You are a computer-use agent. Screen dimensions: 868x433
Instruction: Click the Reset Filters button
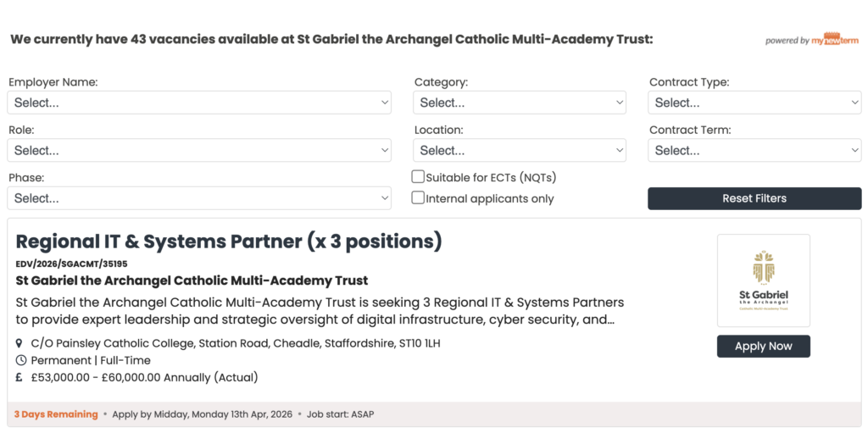(754, 198)
